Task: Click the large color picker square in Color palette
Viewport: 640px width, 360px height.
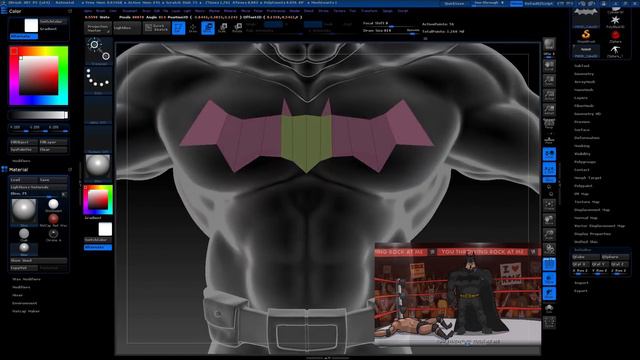Action: click(39, 76)
